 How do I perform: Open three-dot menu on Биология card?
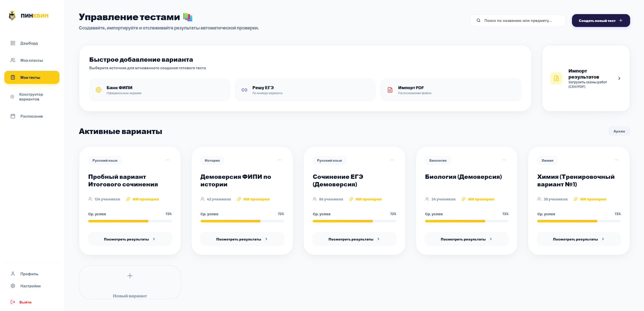pos(504,160)
